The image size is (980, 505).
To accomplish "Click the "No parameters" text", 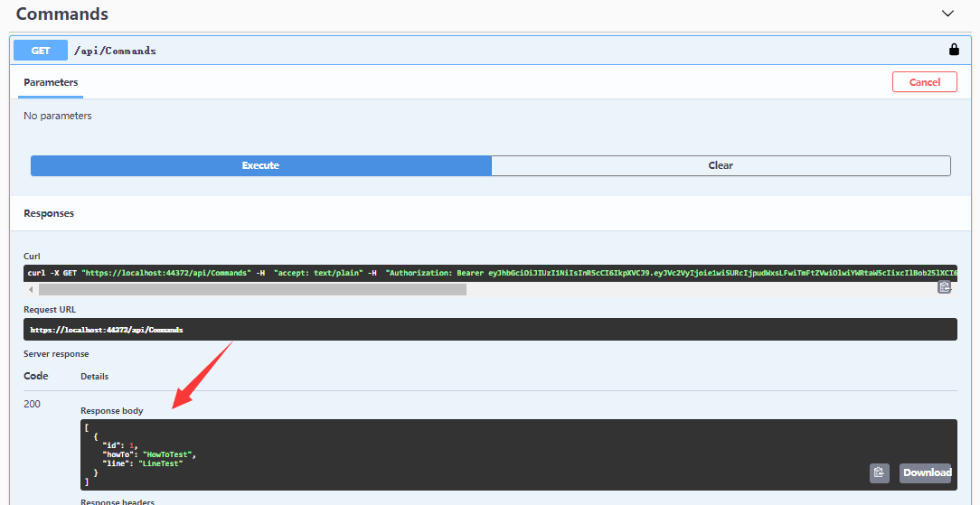I will click(58, 117).
